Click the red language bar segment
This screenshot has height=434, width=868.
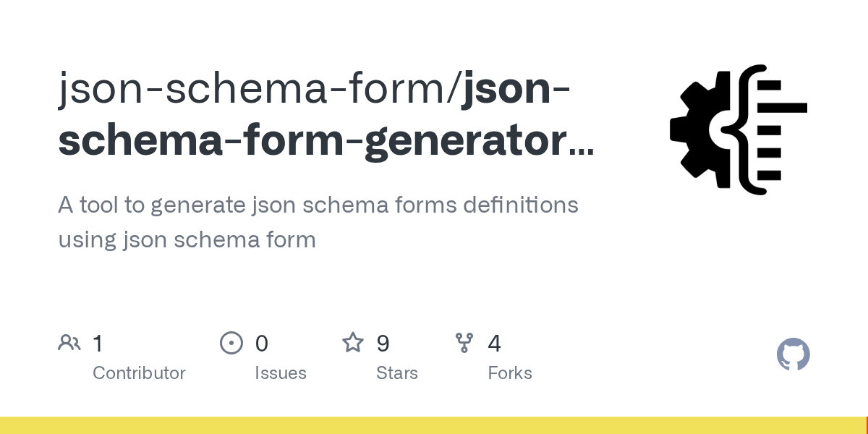click(x=867, y=425)
